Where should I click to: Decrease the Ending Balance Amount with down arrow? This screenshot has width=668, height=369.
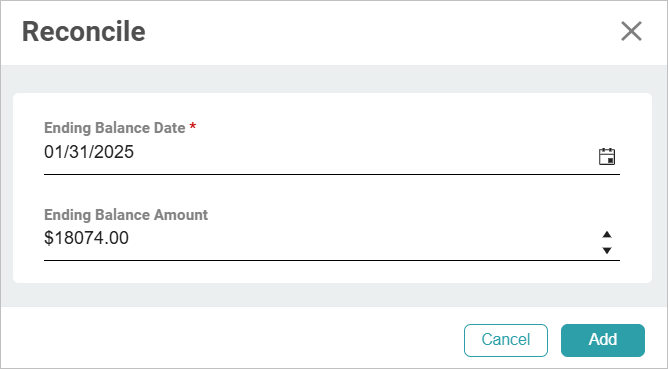point(607,251)
